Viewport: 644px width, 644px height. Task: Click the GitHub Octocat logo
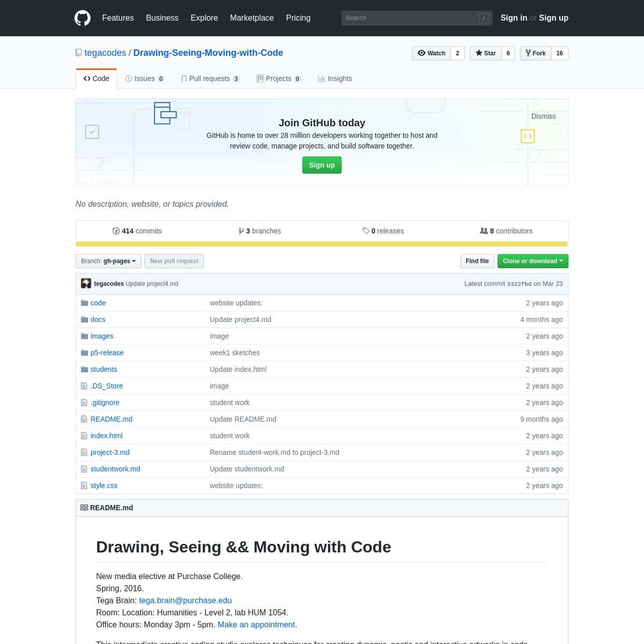(x=82, y=18)
